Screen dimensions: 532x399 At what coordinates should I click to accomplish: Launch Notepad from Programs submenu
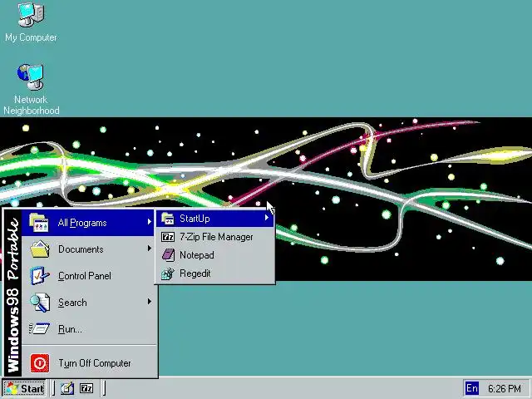pos(214,255)
